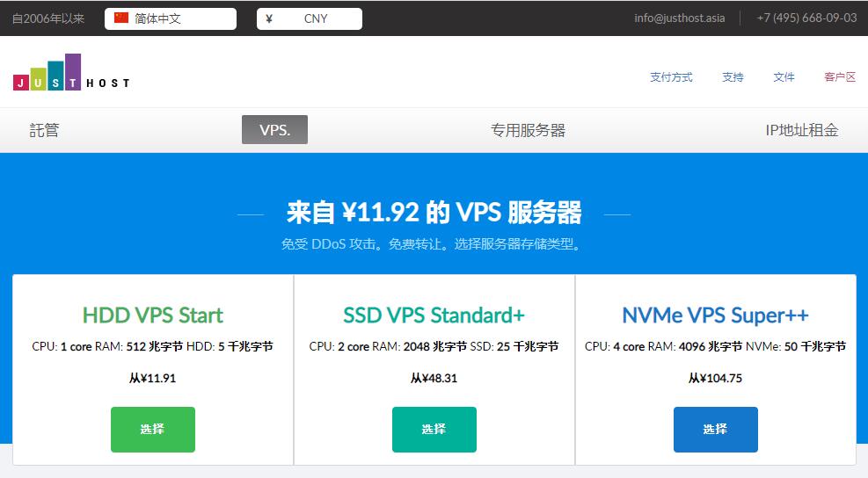Open the 简体中文 language dropdown
868x478 pixels.
coord(171,18)
